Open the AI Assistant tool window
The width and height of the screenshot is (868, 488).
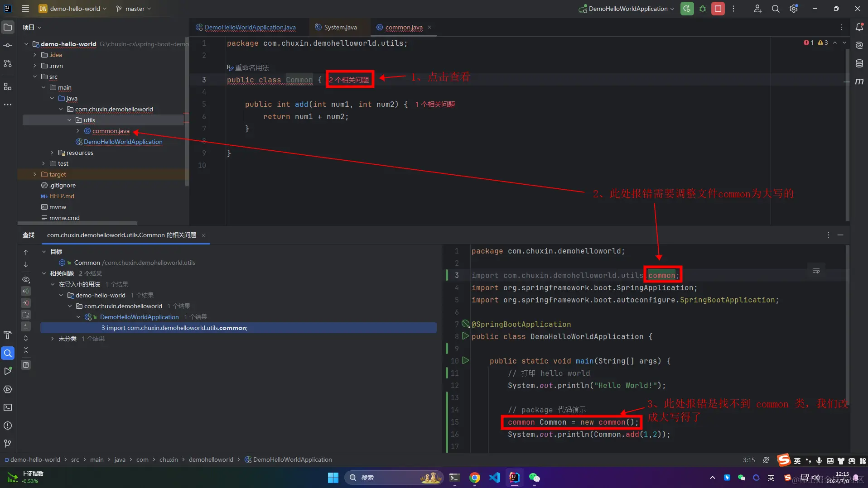859,45
